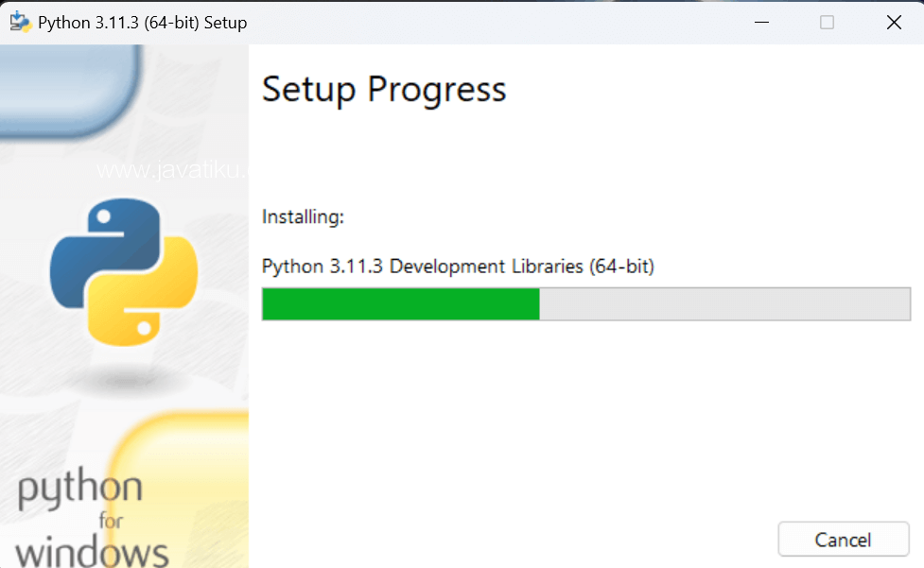Click the 'Python 3.11.3 (64-bit) Setup' title

(x=142, y=23)
